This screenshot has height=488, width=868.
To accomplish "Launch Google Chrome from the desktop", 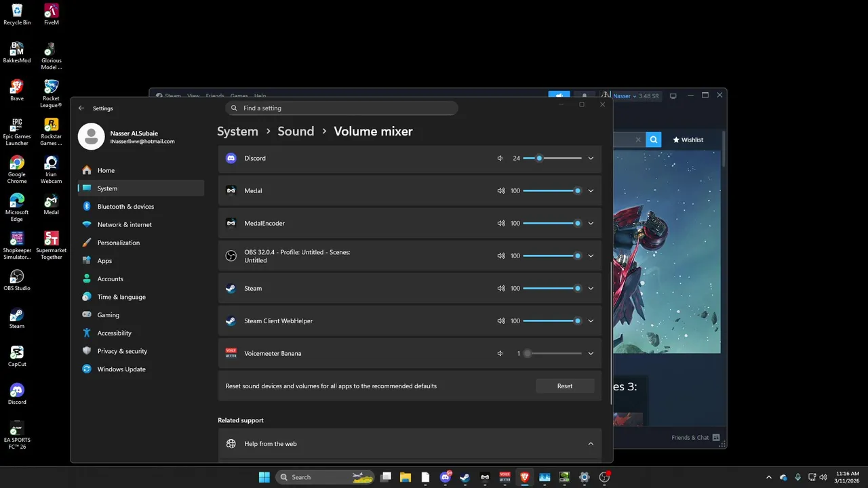I will coord(17,169).
